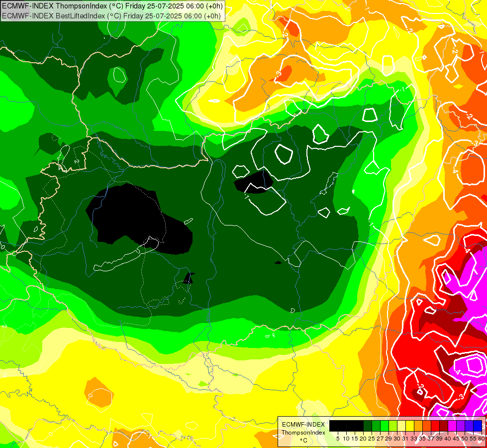The height and width of the screenshot is (448, 487).
Task: Select the pure yellow legend swatch 31-33
Action: (x=410, y=426)
